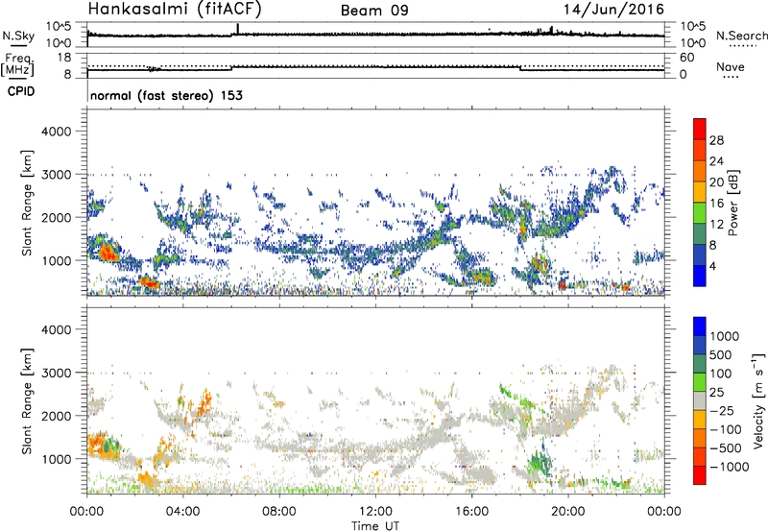Select the '12:00' time tick label
768x532 pixels.
point(375,512)
